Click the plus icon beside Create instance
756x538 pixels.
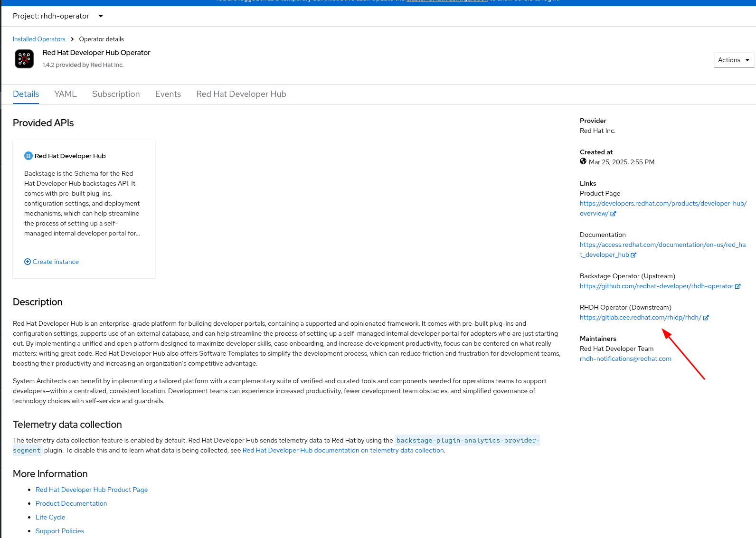click(x=28, y=262)
